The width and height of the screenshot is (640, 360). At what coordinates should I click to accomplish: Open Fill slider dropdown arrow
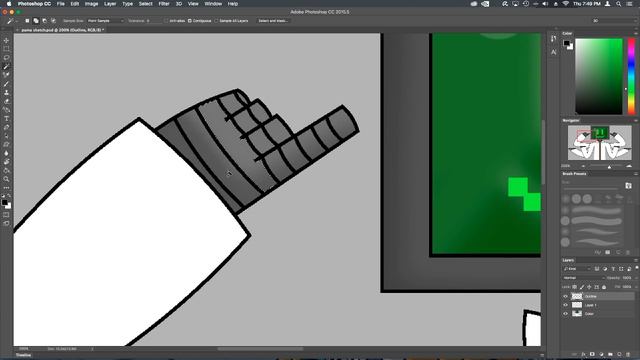click(x=637, y=287)
